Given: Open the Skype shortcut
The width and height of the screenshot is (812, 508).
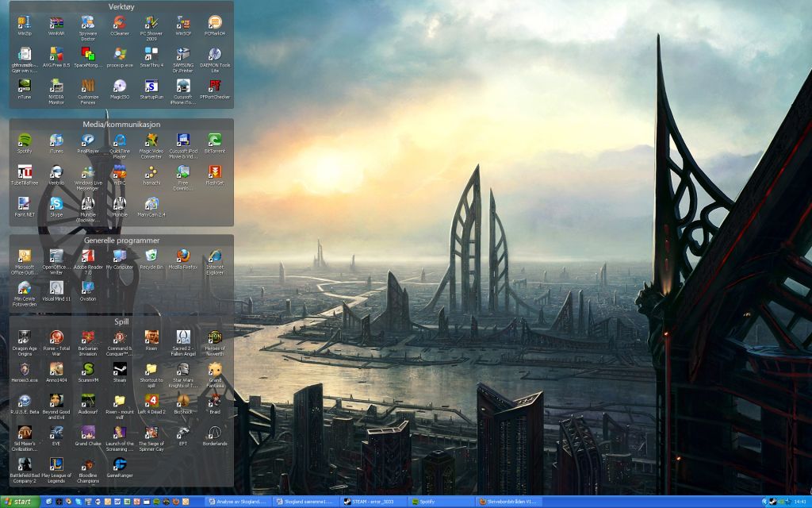Looking at the screenshot, I should point(56,207).
